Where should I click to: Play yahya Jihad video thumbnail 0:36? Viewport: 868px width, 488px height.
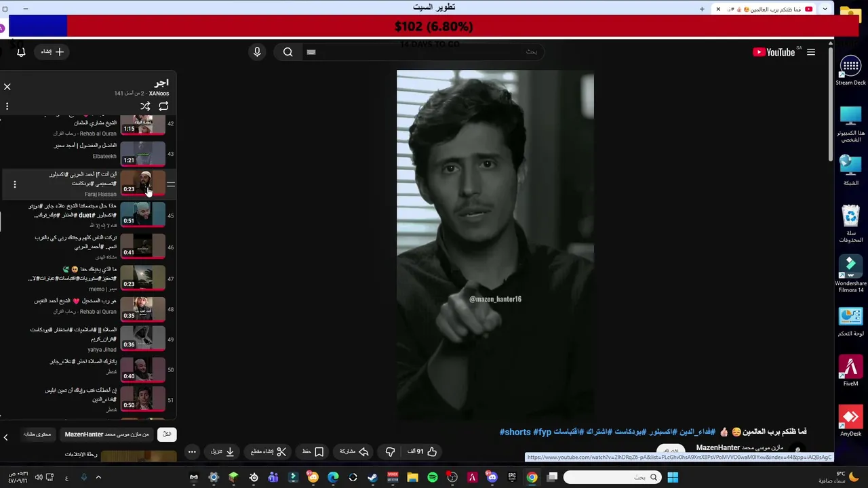coord(143,338)
